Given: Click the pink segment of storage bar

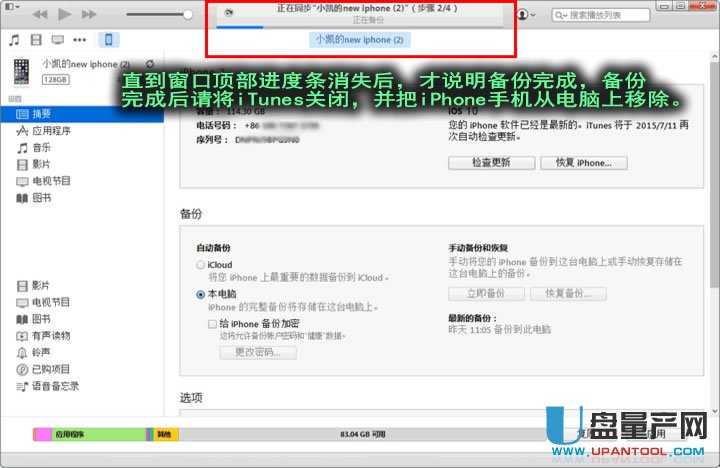Looking at the screenshot, I should point(43,434).
